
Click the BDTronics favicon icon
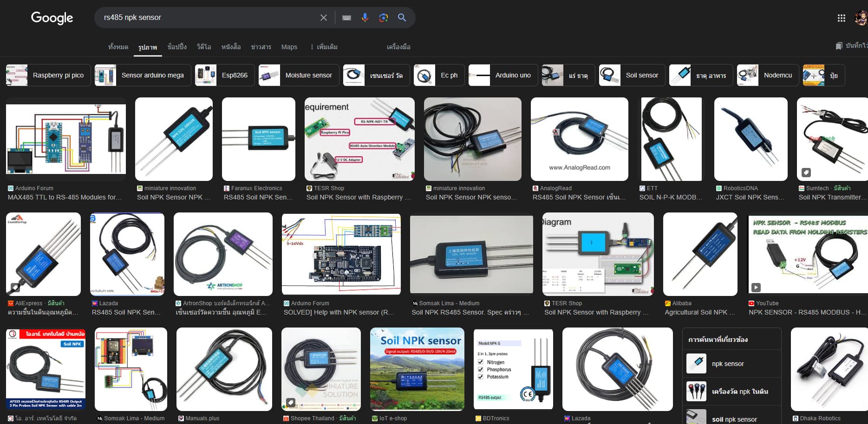pyautogui.click(x=478, y=418)
